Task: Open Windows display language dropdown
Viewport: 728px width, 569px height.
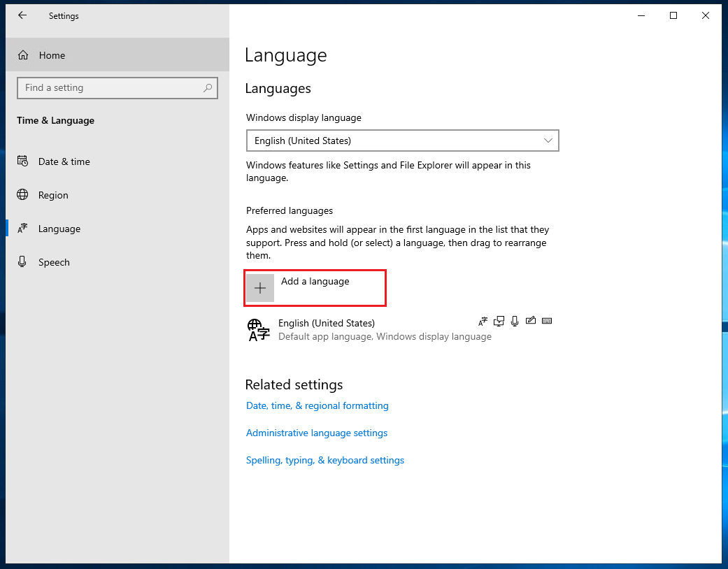Action: (403, 141)
